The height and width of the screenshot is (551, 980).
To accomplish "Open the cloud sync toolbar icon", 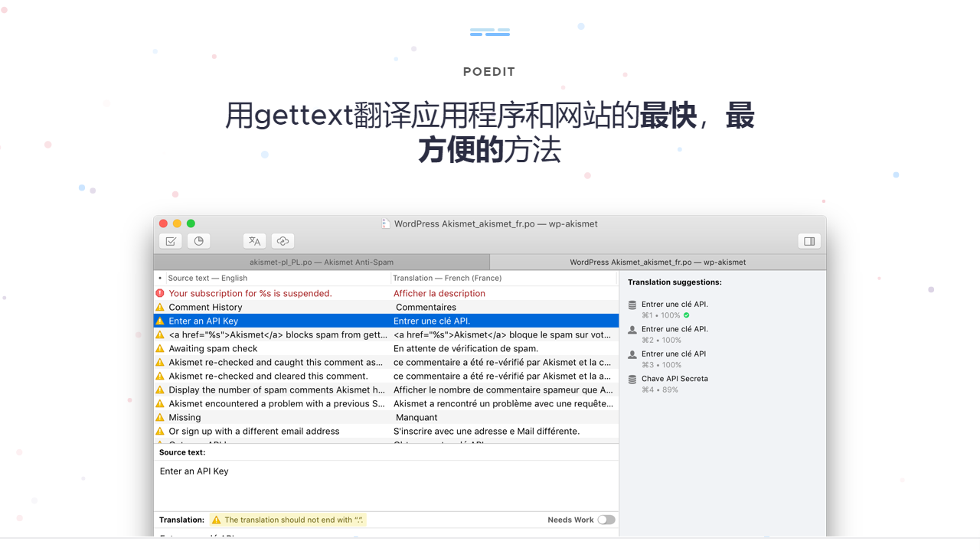I will click(x=283, y=241).
